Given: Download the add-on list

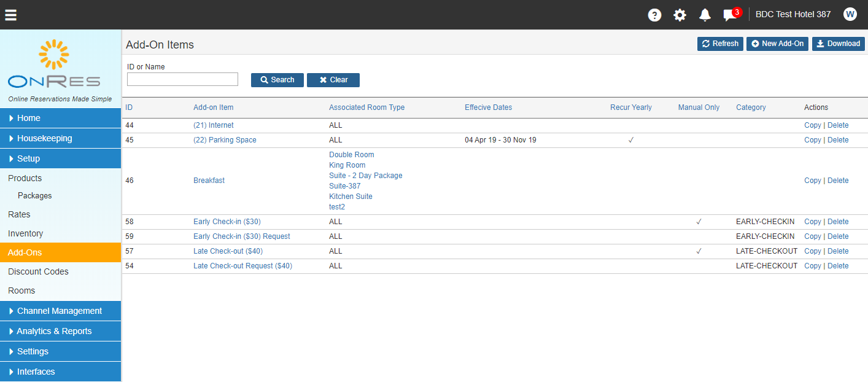Looking at the screenshot, I should [839, 44].
